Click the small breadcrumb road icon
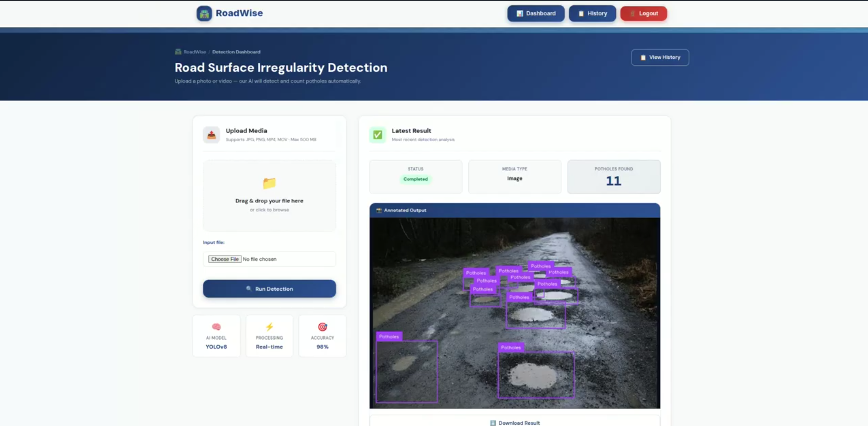This screenshot has height=426, width=868. coord(178,52)
